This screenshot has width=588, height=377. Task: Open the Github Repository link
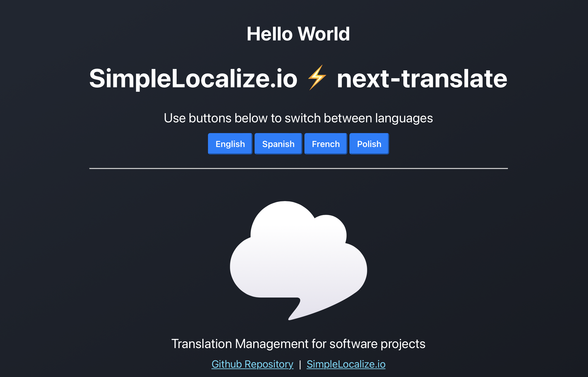tap(252, 364)
